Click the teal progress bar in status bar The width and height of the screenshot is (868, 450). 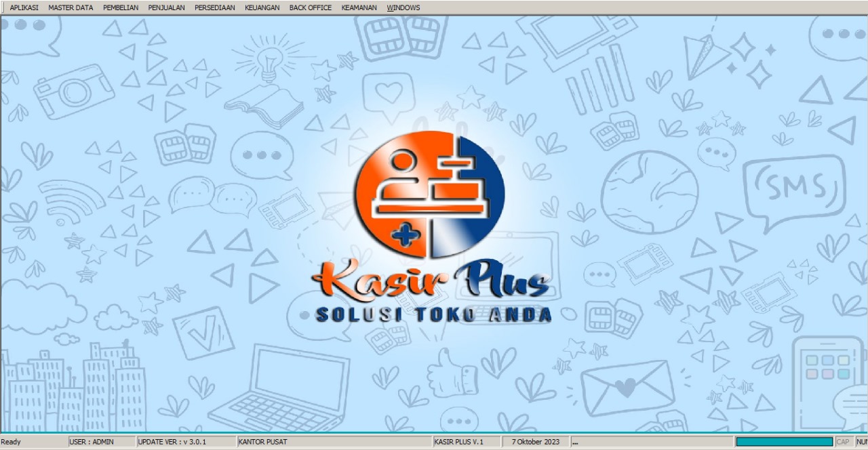coord(784,442)
